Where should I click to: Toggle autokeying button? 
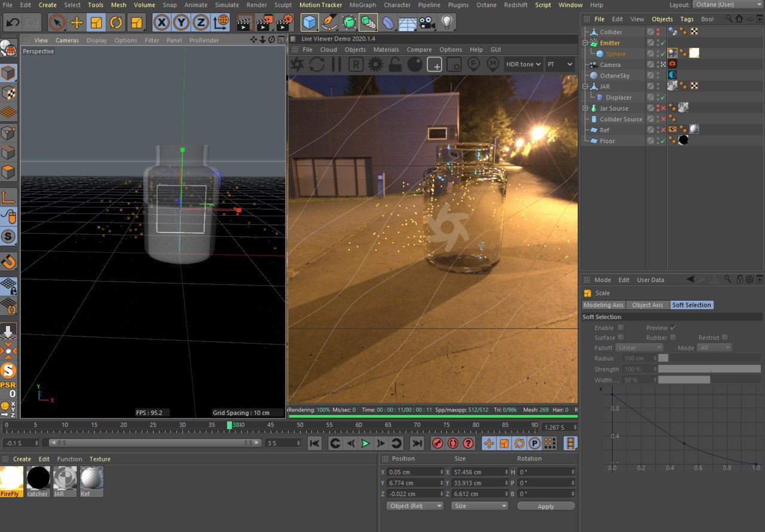[x=452, y=443]
